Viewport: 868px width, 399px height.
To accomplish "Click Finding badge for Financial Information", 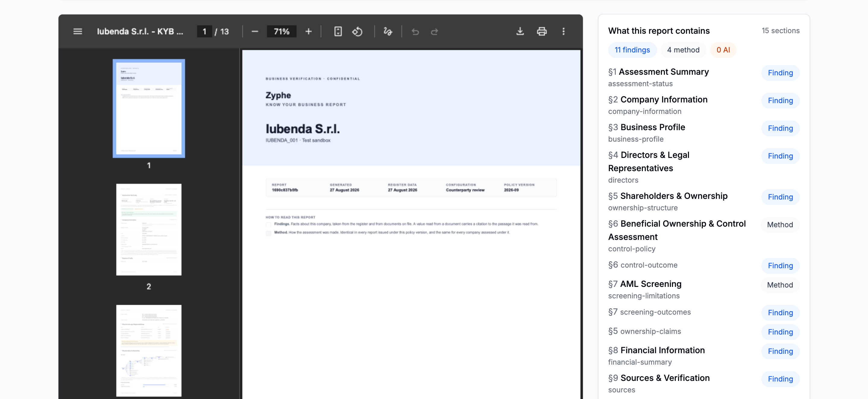I will click(780, 351).
